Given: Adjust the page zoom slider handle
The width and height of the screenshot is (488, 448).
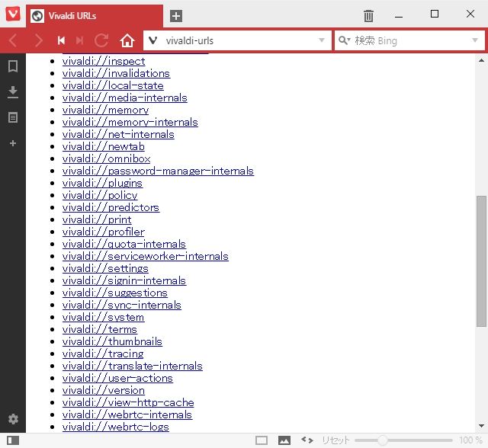Looking at the screenshot, I should (383, 440).
